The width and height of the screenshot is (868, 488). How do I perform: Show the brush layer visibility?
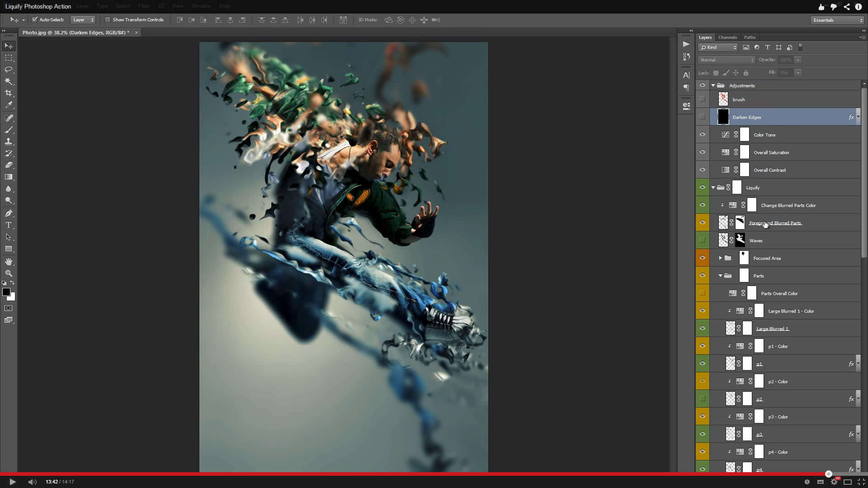point(702,99)
